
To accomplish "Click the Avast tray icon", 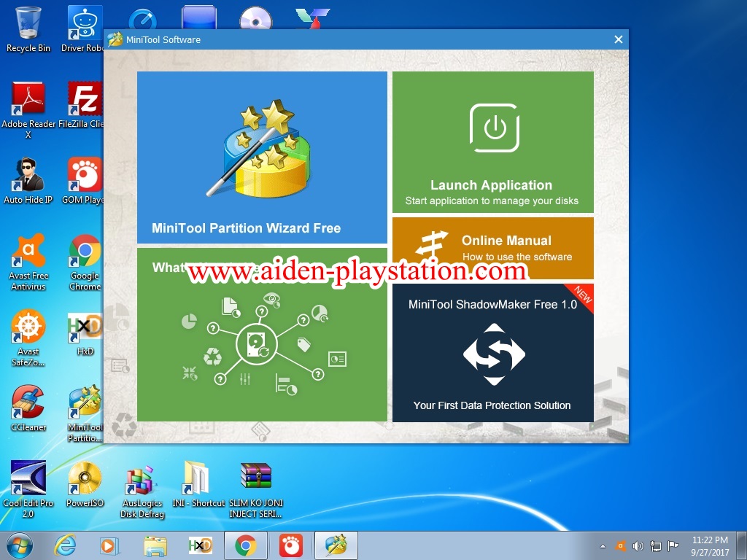I will click(x=620, y=545).
